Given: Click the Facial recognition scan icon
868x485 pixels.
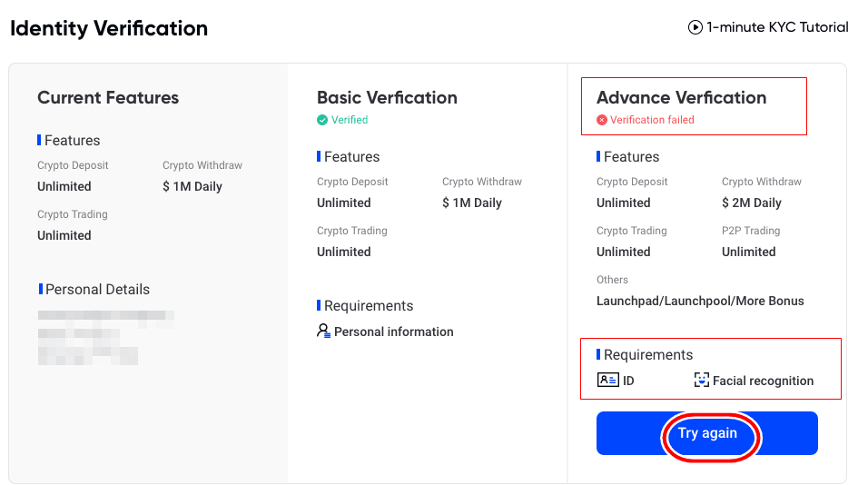Looking at the screenshot, I should point(701,381).
